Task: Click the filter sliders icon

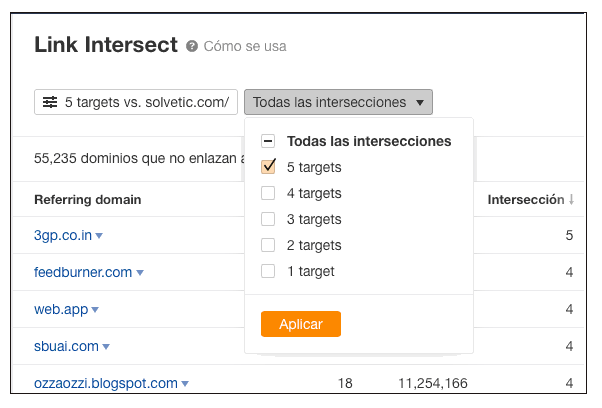Action: (49, 102)
